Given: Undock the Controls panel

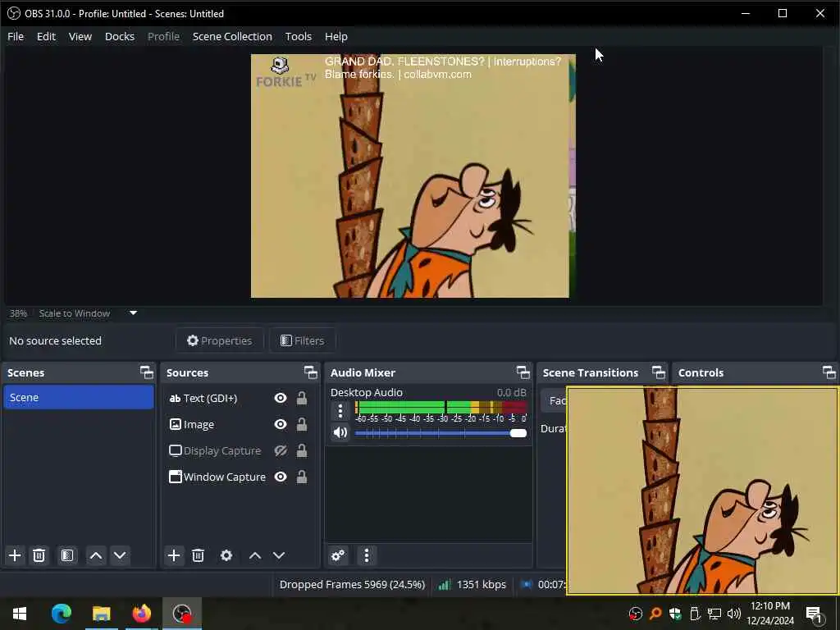Looking at the screenshot, I should point(829,372).
